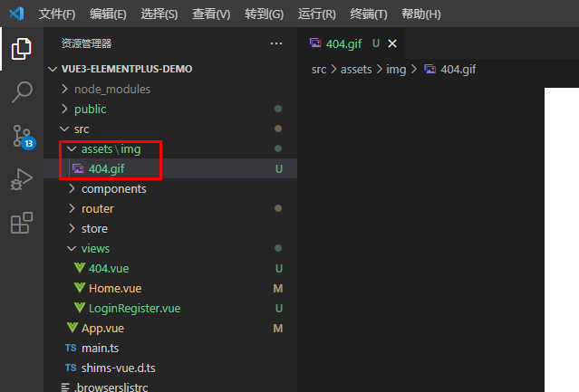579x392 pixels.
Task: Click the VS Code logo icon
Action: (16, 14)
